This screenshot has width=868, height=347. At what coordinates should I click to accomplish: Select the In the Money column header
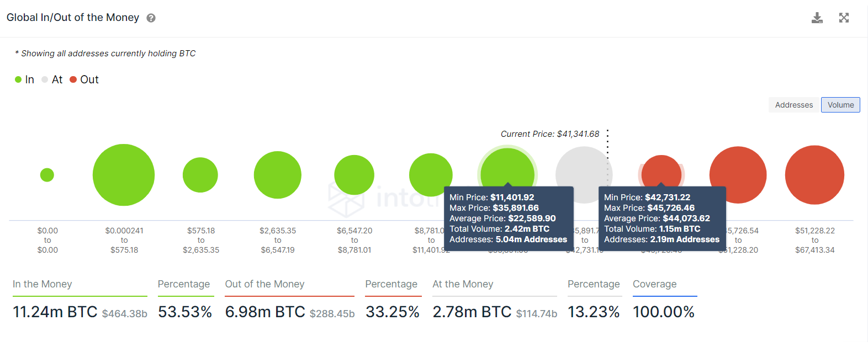tap(41, 284)
